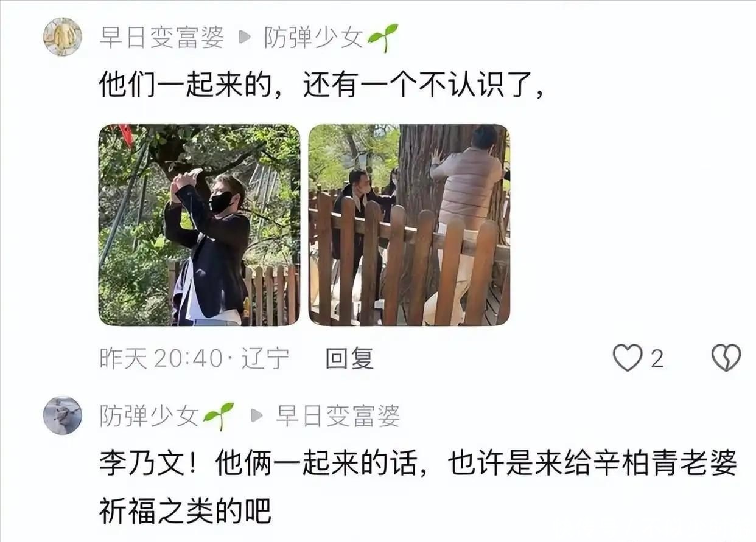
Task: Open 防弹少女's profile from second comment header
Action: [149, 416]
